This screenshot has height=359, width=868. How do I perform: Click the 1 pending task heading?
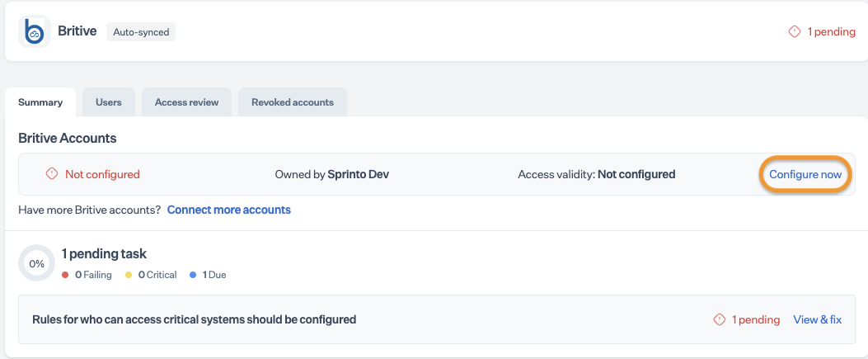104,254
